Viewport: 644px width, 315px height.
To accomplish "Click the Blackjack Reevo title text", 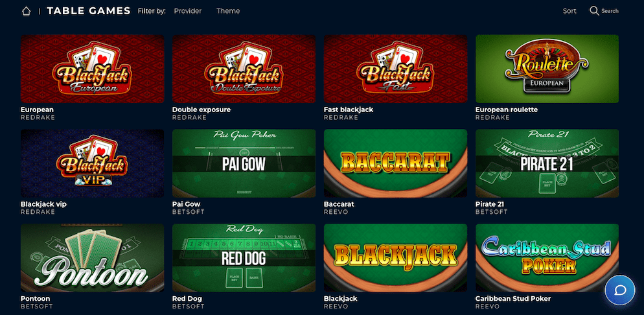I will click(x=341, y=299).
